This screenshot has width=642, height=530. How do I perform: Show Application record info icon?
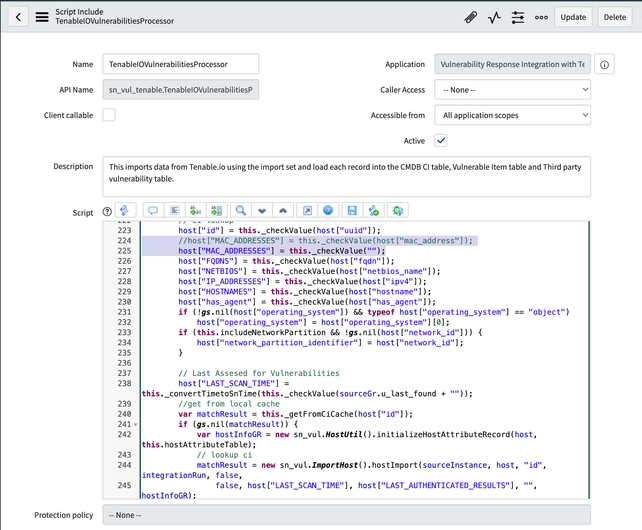tap(604, 65)
